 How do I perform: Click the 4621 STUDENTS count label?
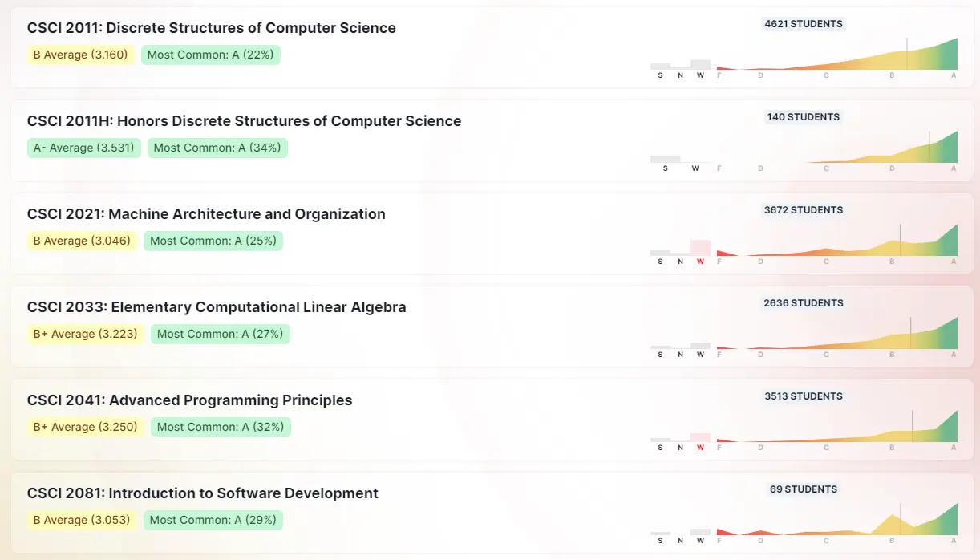[804, 24]
